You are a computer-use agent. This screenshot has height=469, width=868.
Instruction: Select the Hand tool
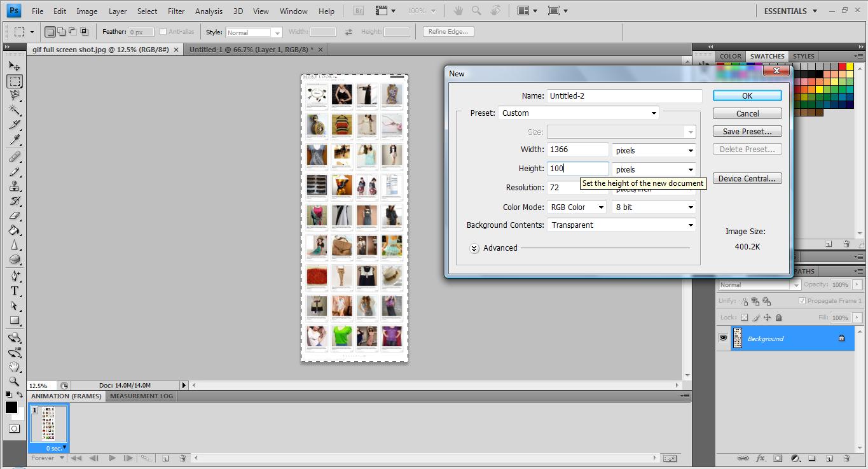(14, 367)
